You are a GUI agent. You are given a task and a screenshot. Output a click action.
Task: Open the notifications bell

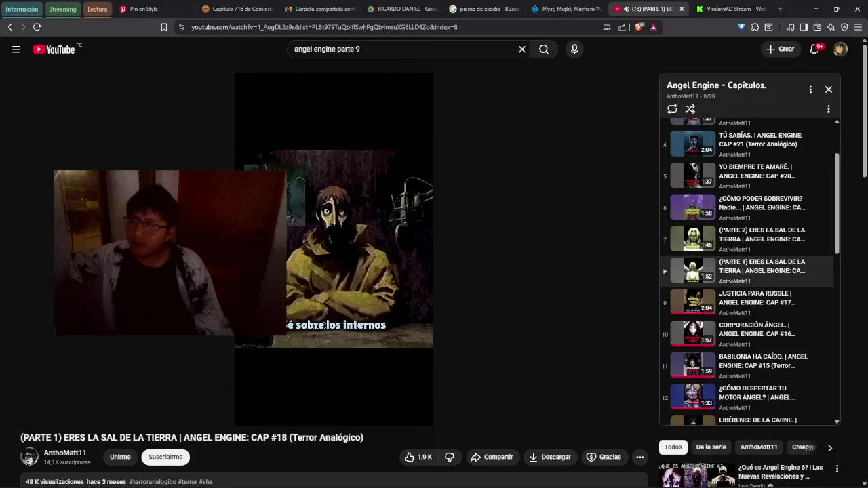[815, 49]
